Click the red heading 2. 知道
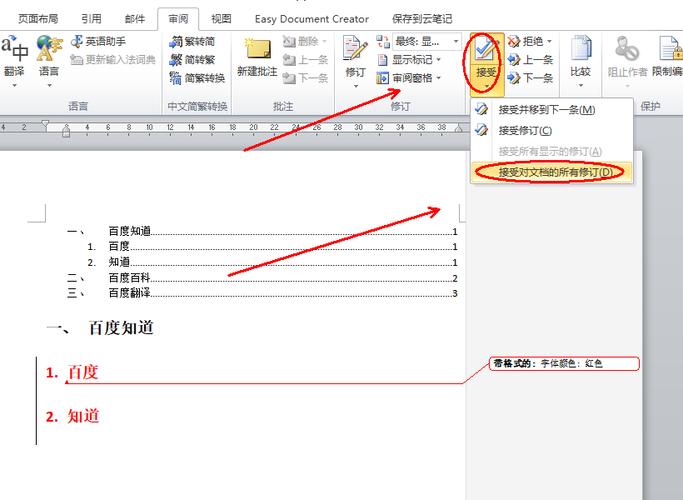Viewport: 683px width, 500px height. coord(72,416)
